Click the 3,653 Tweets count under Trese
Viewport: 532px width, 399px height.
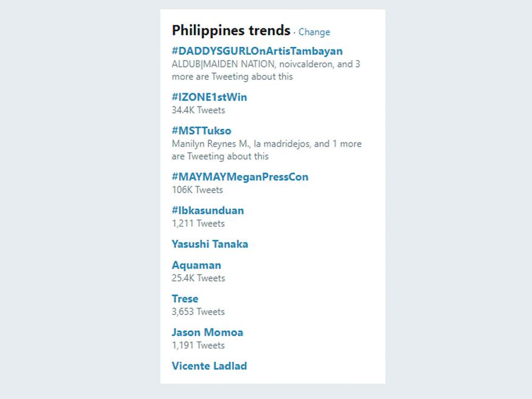[x=198, y=312]
